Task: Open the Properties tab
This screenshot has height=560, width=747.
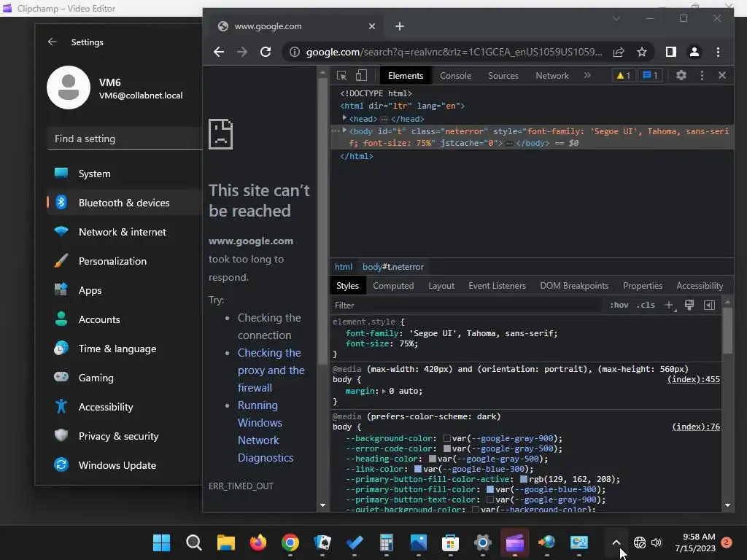Action: [643, 286]
